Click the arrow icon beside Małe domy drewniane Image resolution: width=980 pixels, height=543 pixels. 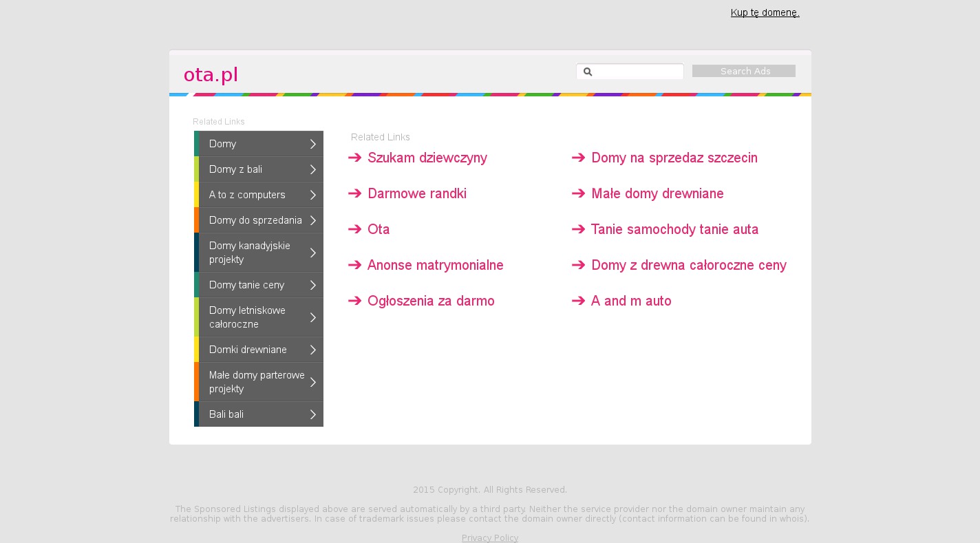(579, 193)
